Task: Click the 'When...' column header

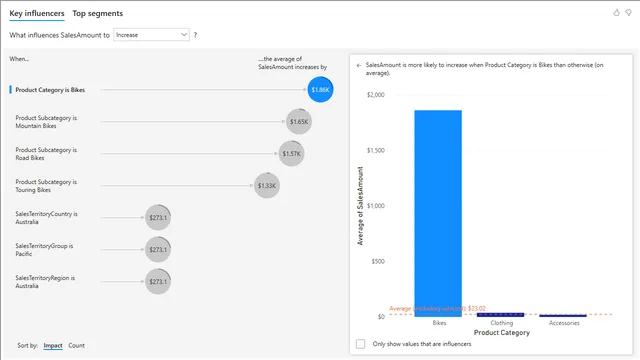Action: 19,59
